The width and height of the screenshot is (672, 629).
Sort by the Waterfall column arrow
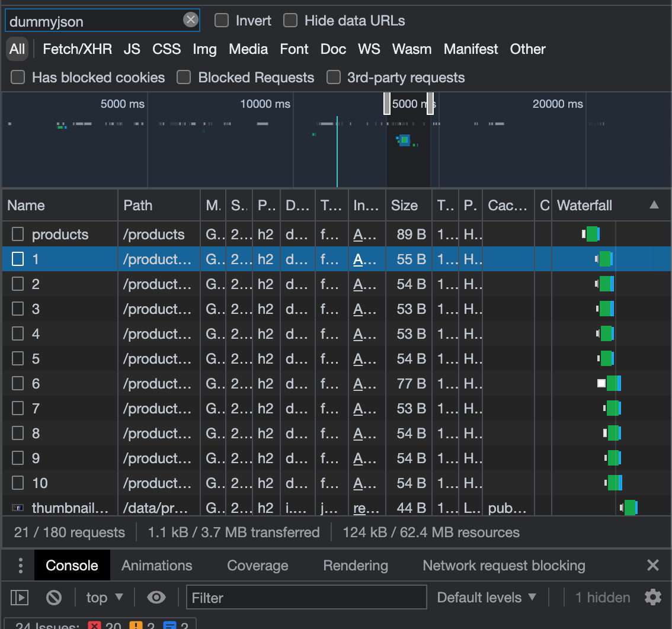654,206
